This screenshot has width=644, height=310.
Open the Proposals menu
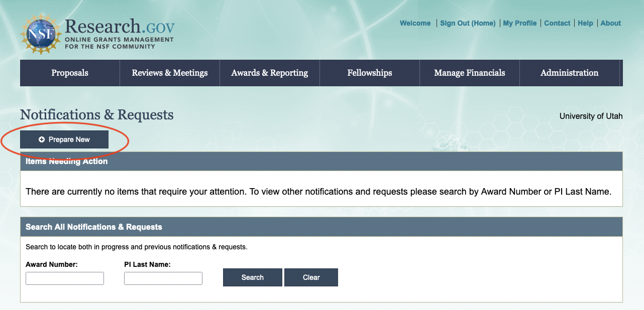(70, 73)
